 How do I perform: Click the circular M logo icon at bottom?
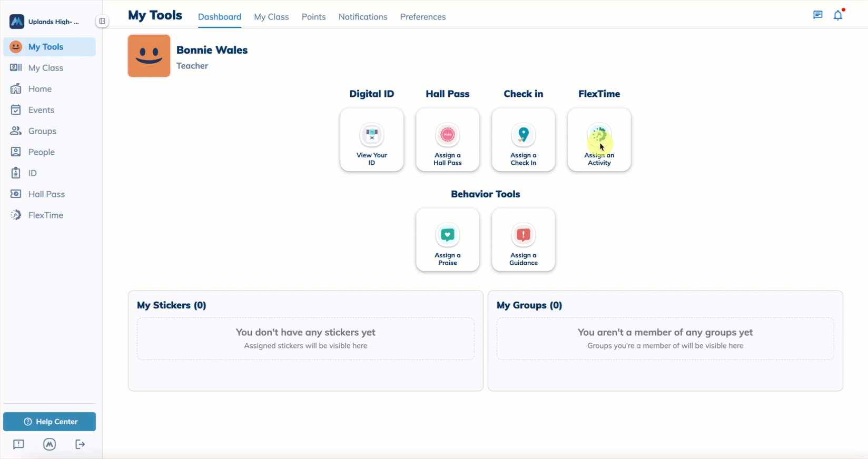[x=50, y=444]
